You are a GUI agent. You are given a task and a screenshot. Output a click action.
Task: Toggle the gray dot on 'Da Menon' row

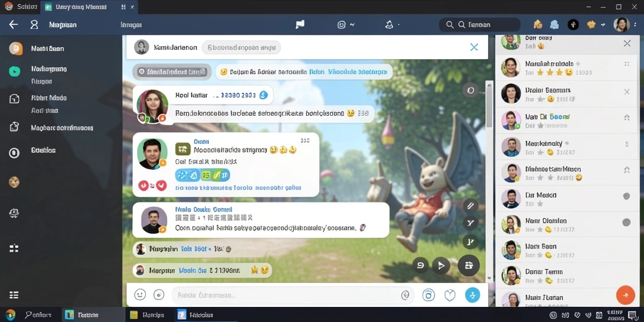(626, 196)
